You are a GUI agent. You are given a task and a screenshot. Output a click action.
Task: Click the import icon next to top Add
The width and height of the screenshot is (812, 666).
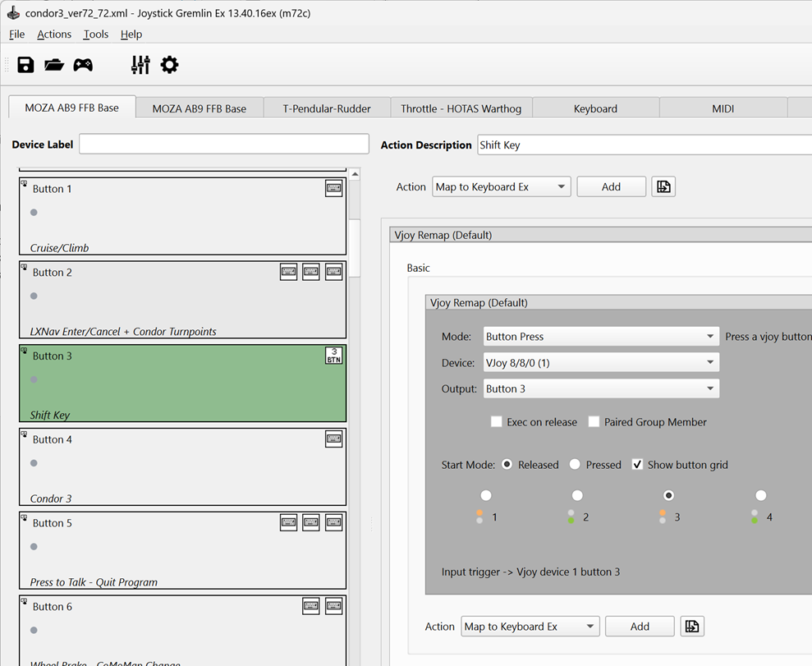[663, 187]
